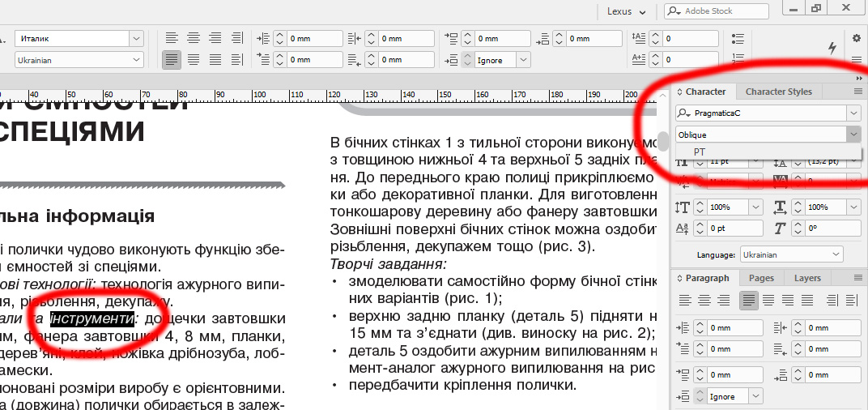Toggle justify last line left in Paragraph panel

tap(749, 301)
